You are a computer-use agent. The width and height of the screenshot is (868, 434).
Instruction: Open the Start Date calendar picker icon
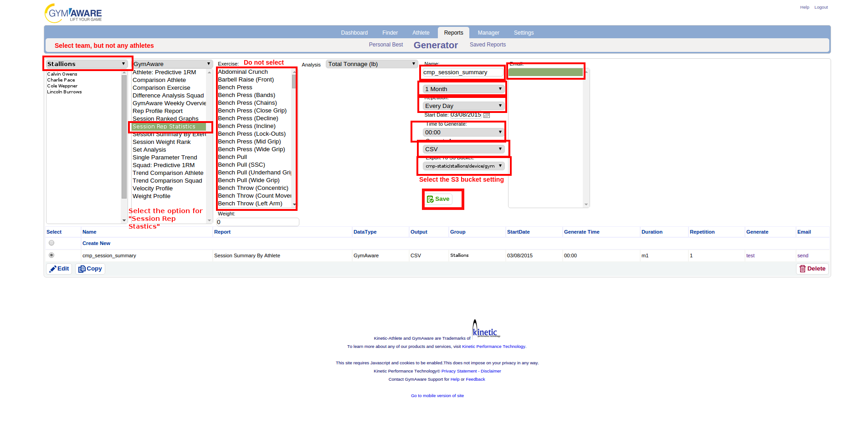point(486,115)
